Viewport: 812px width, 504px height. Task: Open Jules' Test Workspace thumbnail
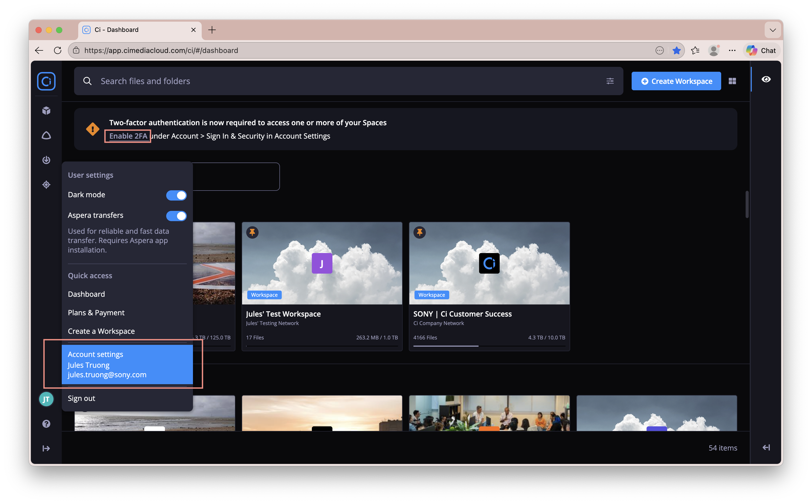coord(322,263)
